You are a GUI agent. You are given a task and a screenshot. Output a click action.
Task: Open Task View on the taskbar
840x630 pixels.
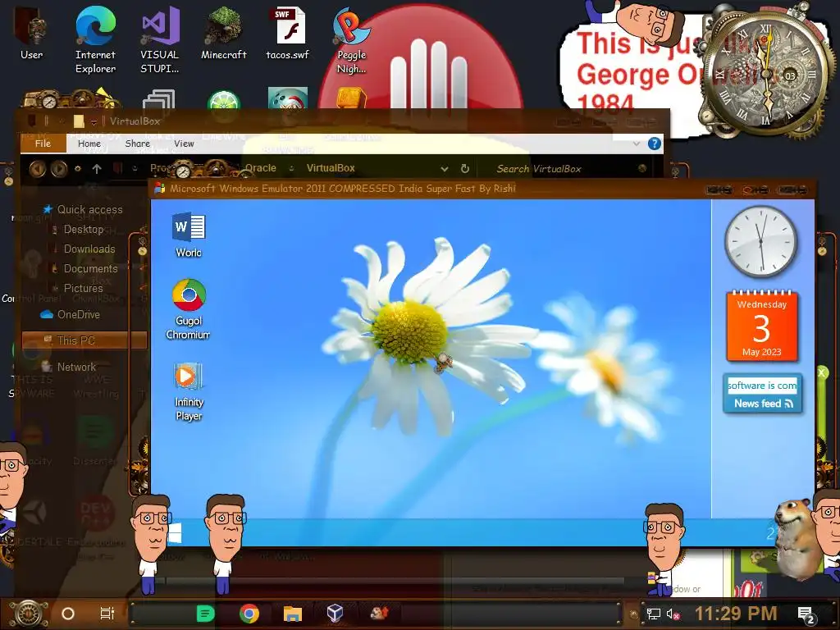(107, 614)
